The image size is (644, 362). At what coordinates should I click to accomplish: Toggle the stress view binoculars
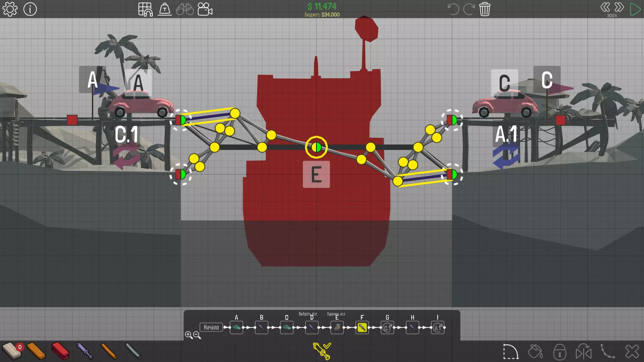185,9
